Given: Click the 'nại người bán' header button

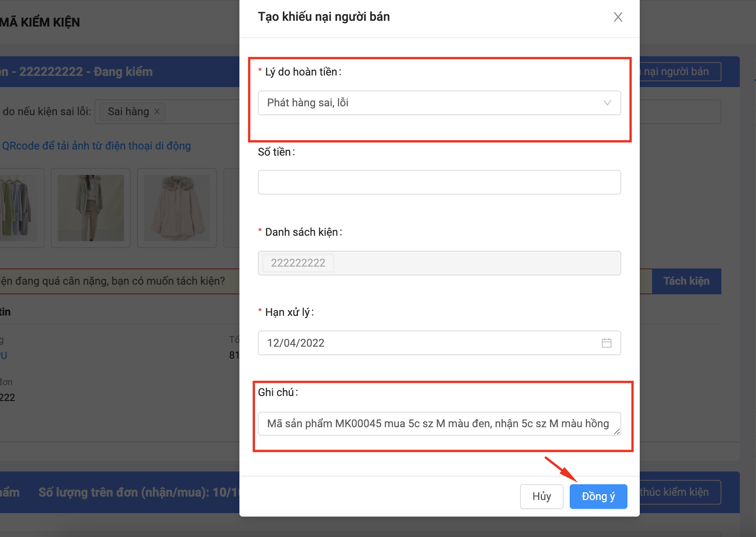Looking at the screenshot, I should 679,72.
